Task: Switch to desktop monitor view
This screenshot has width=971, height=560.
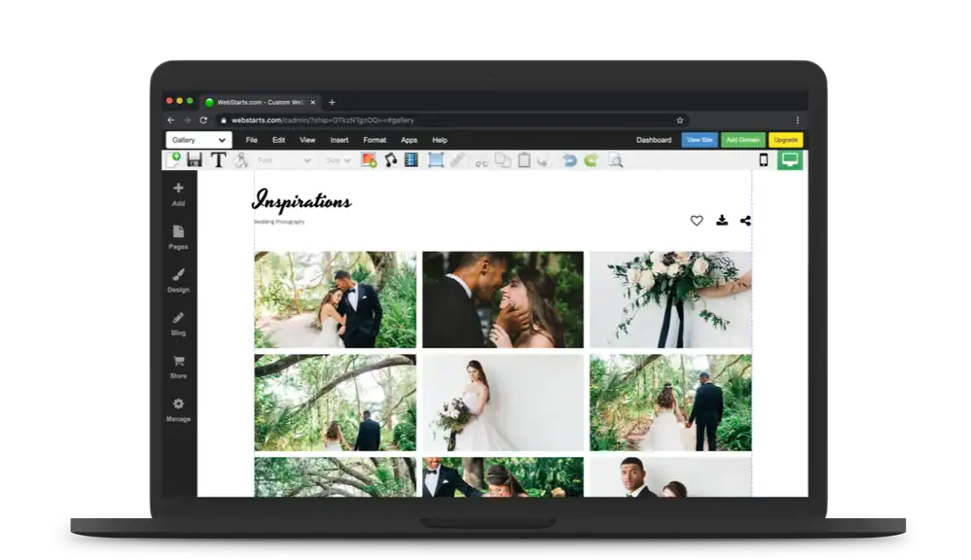Action: 790,160
